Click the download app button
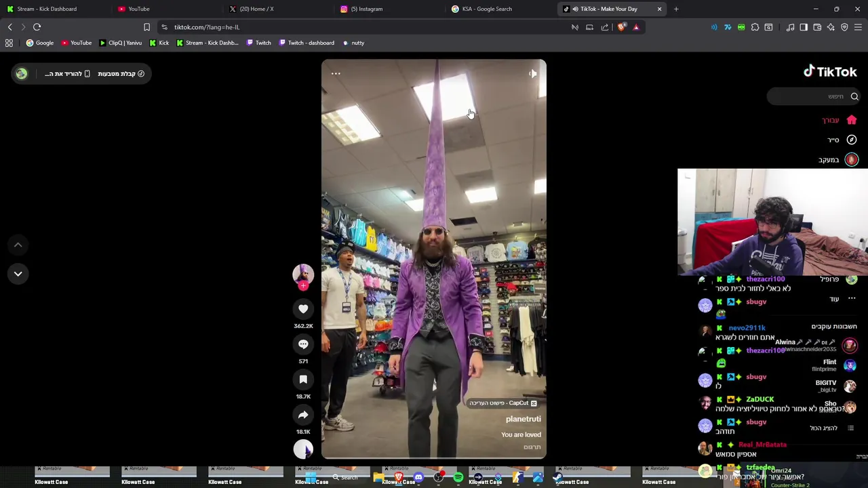 tap(67, 73)
